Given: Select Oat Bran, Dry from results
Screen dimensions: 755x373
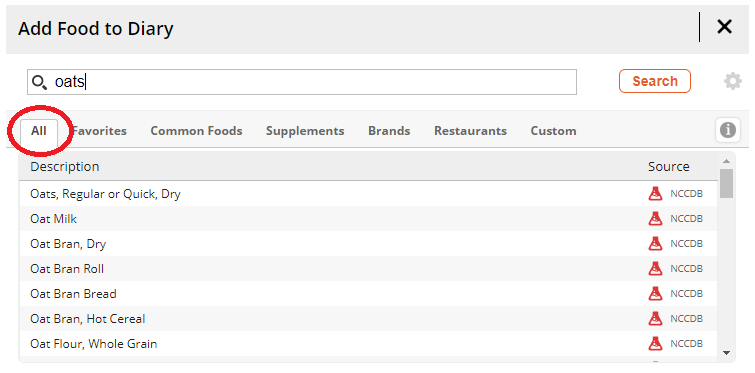Looking at the screenshot, I should (x=368, y=244).
